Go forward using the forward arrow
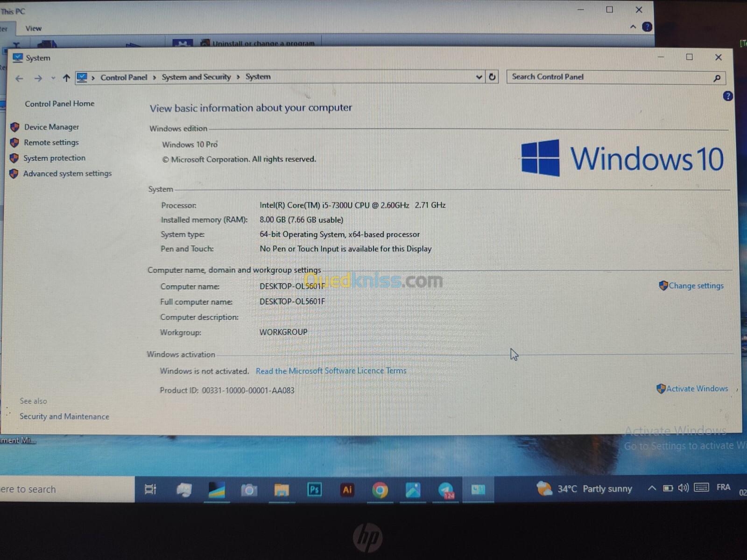The width and height of the screenshot is (747, 560). point(38,78)
